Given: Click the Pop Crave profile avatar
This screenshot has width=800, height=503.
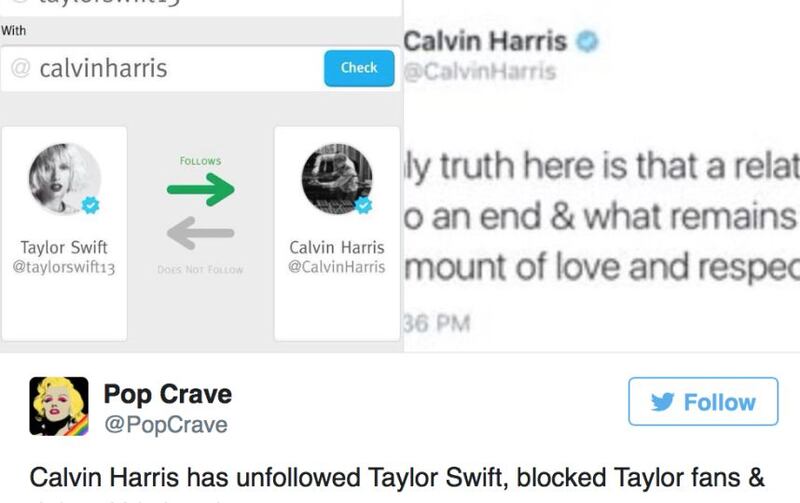Looking at the screenshot, I should coord(59,406).
